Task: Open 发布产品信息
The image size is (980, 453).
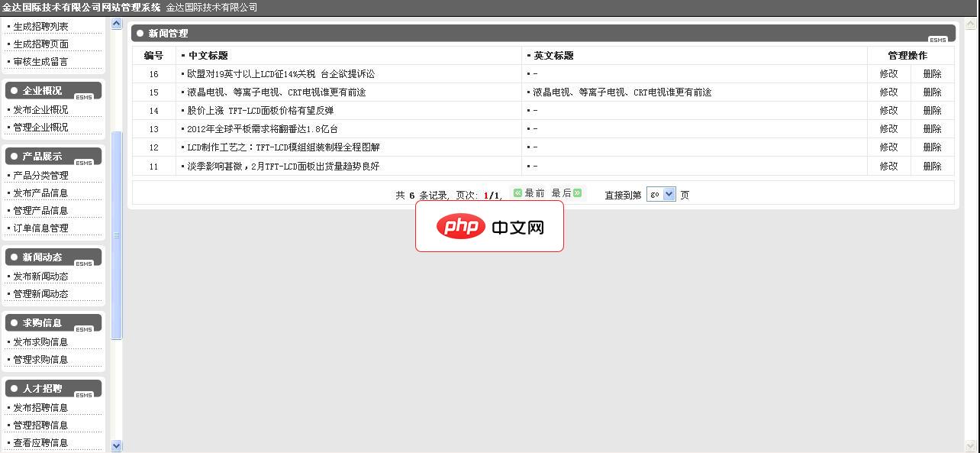Action: coord(40,193)
